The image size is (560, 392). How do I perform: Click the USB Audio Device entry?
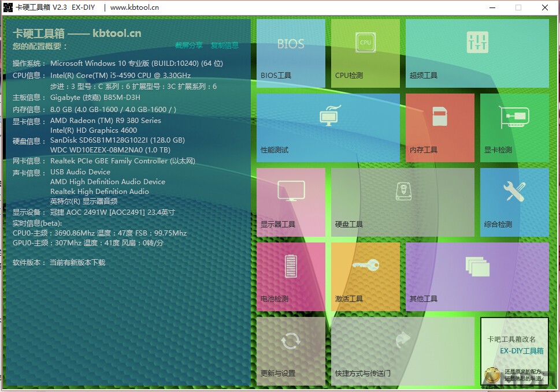click(80, 172)
